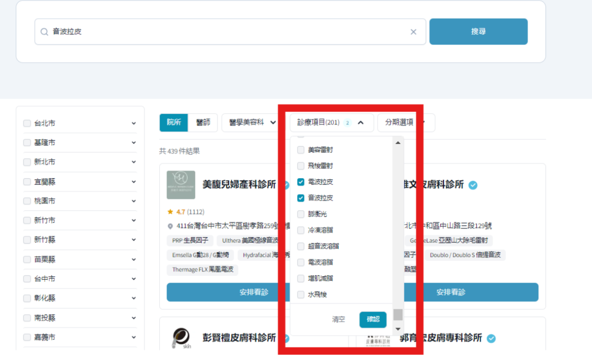592x364 pixels.
Task: Clear treatment filters with 清空
Action: (339, 319)
